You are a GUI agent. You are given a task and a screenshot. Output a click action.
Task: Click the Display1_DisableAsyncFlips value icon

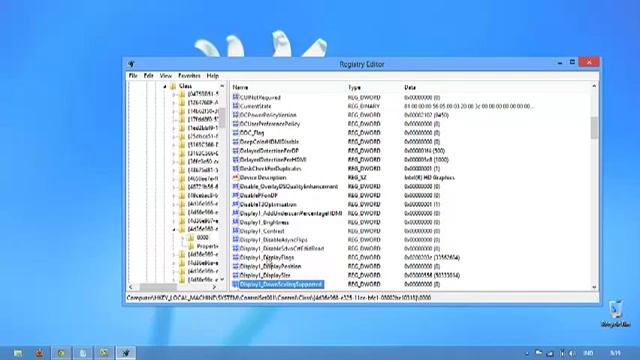(236, 240)
